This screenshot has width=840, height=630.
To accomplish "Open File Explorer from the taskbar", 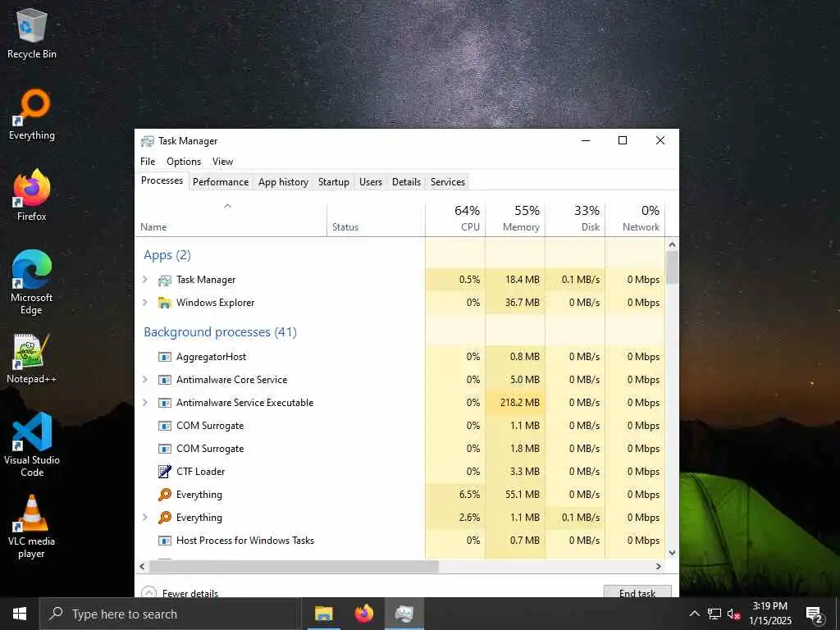I will tap(323, 614).
